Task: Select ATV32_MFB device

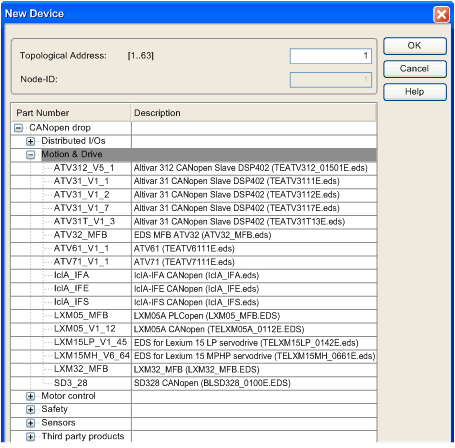Action: click(81, 235)
